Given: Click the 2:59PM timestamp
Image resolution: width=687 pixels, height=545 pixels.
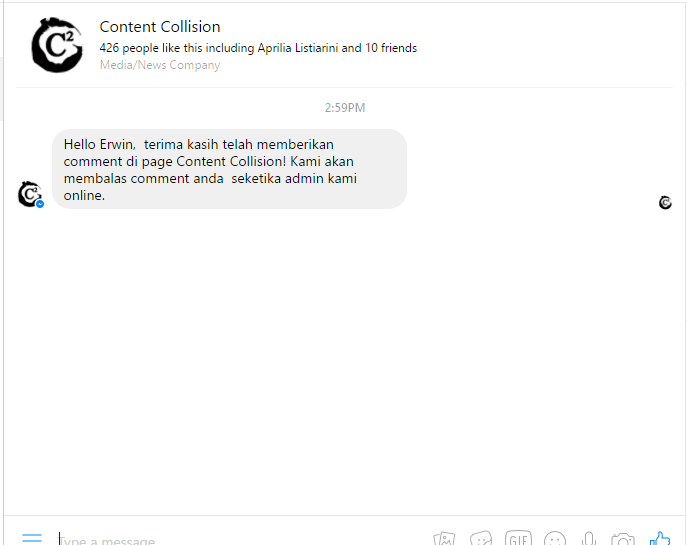Looking at the screenshot, I should (x=345, y=108).
